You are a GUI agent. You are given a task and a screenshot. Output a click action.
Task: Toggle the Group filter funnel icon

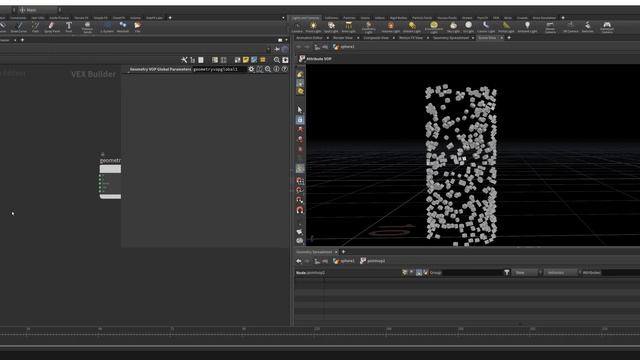(x=507, y=272)
